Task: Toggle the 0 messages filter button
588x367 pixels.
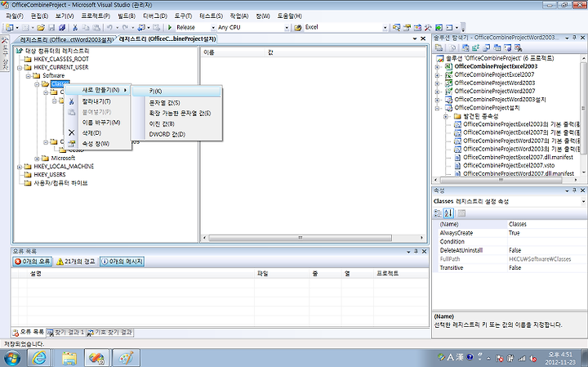Action: (x=122, y=262)
